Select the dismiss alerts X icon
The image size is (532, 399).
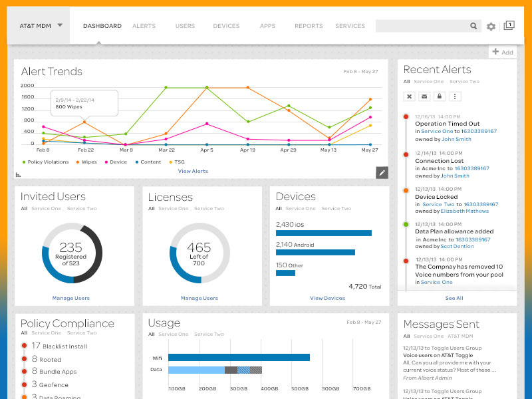tap(409, 96)
